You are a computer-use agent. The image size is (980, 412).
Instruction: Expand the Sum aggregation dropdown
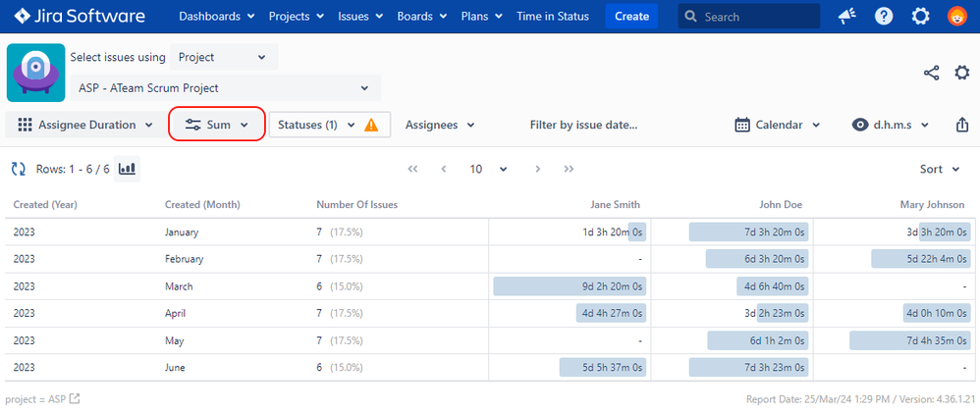pos(216,125)
